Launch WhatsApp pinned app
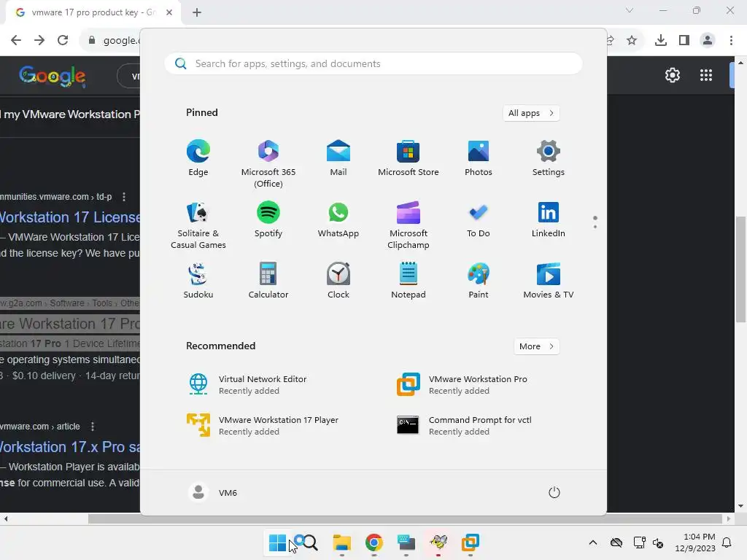 click(338, 220)
